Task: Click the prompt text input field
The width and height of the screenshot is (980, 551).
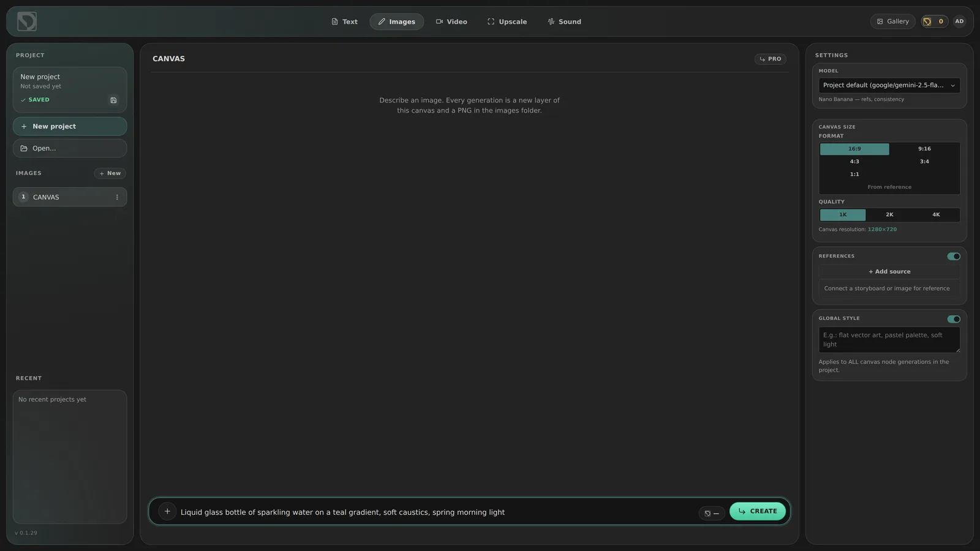Action: (x=436, y=512)
